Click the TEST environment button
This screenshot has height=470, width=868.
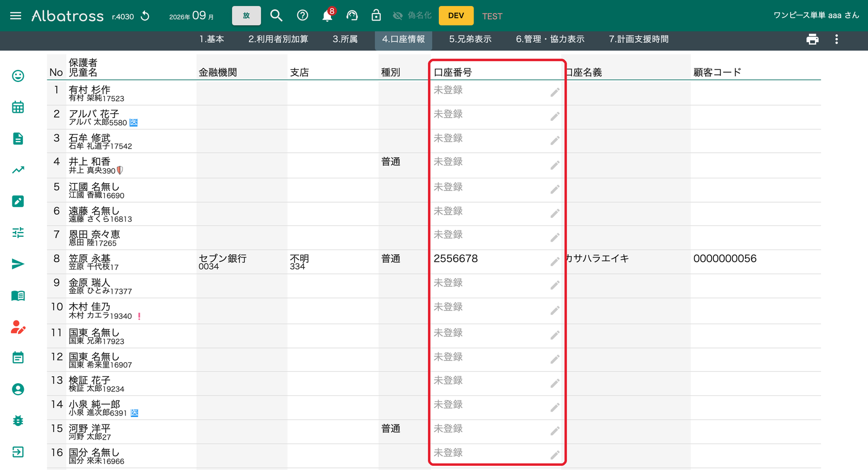[x=492, y=16]
